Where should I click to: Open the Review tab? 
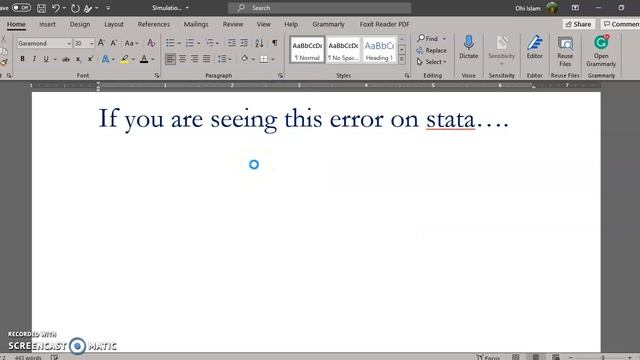pos(233,24)
